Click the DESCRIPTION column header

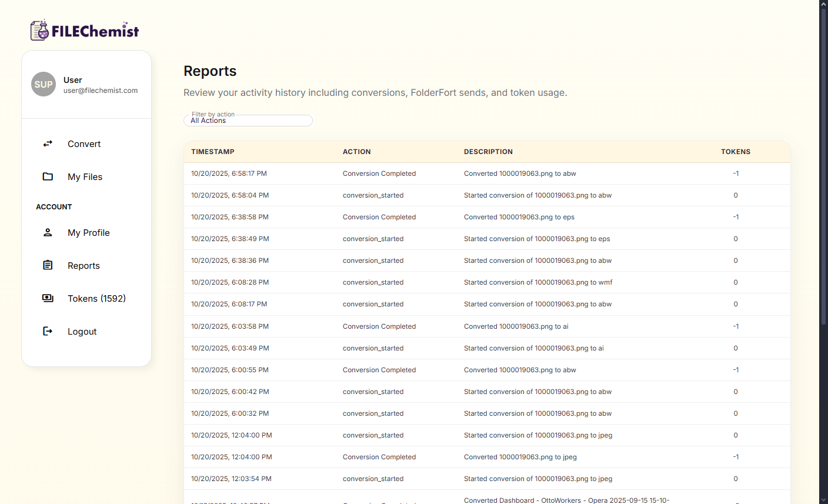click(x=488, y=152)
